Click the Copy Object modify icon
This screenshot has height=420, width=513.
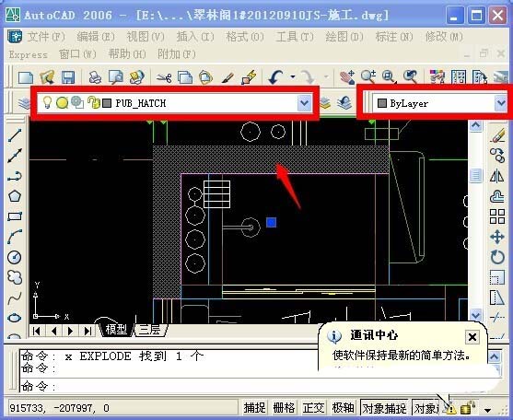point(497,156)
